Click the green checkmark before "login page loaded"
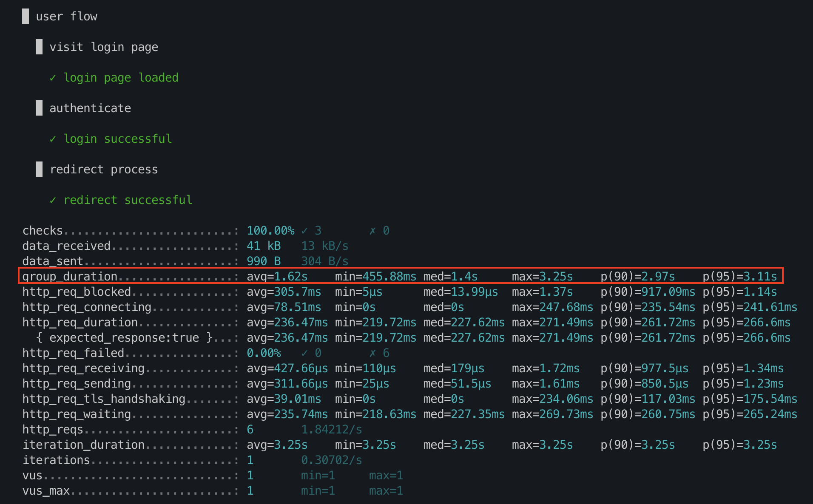The width and height of the screenshot is (813, 504). [x=53, y=78]
